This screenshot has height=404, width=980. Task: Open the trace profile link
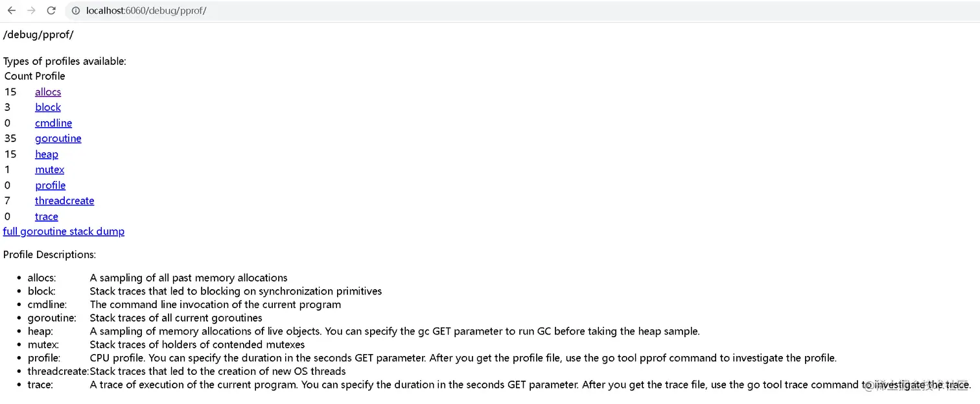[x=47, y=217]
